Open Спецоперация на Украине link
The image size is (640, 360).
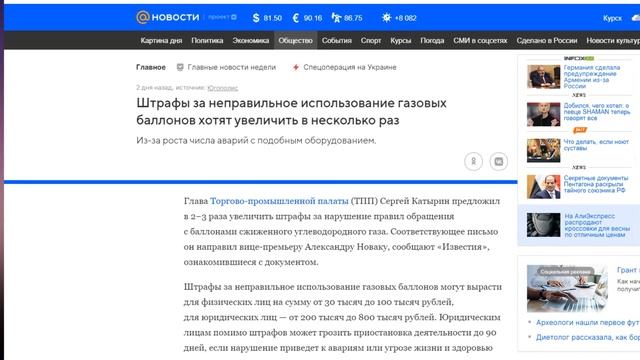point(344,67)
